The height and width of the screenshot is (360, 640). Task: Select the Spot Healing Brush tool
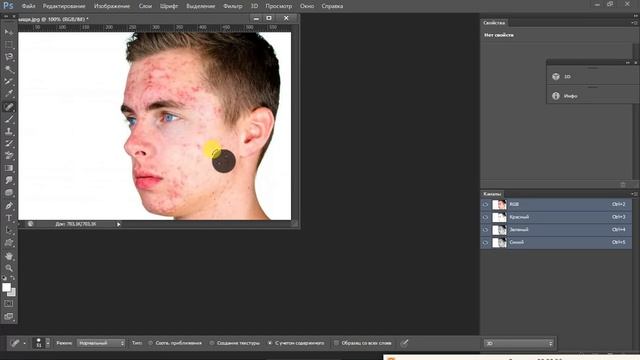click(9, 107)
